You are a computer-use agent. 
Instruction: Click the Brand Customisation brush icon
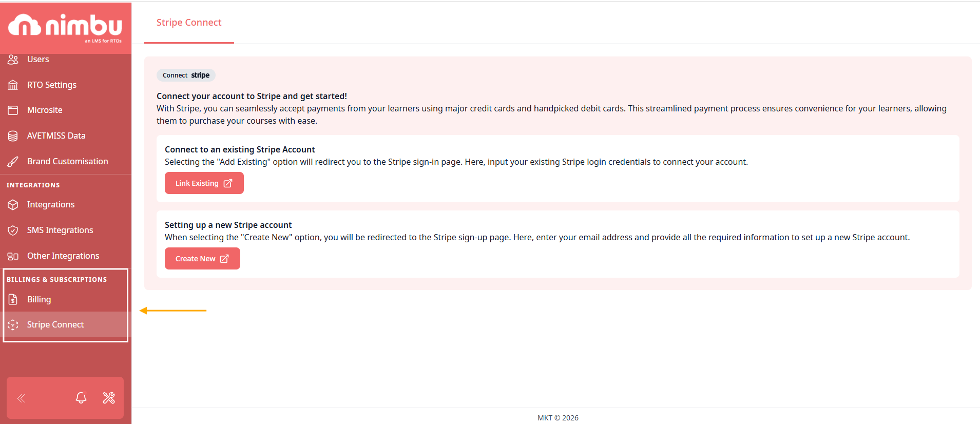click(13, 162)
